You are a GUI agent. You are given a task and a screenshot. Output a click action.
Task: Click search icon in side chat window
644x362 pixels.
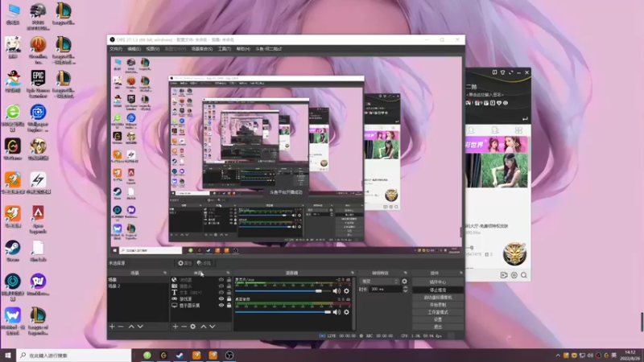524,275
